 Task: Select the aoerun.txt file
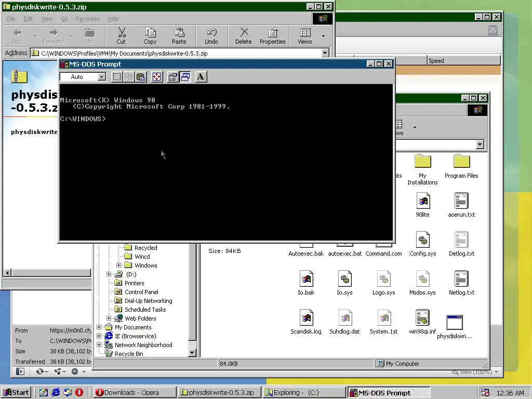coord(461,205)
